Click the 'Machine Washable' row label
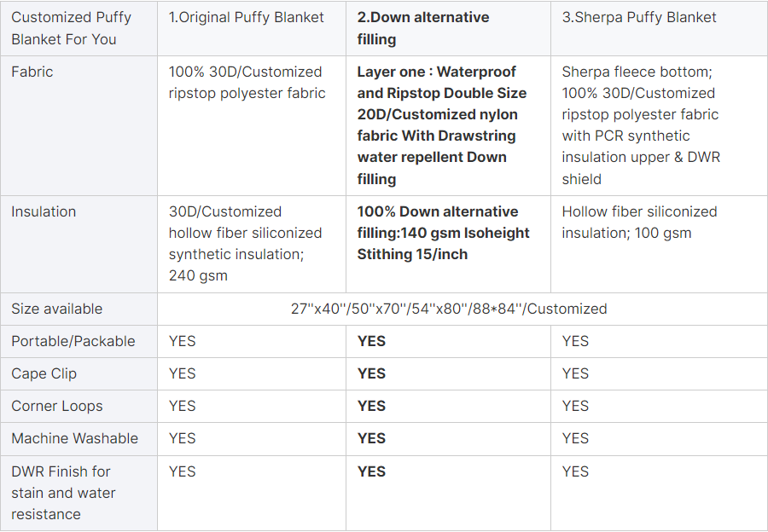Image resolution: width=768 pixels, height=532 pixels. [x=75, y=438]
